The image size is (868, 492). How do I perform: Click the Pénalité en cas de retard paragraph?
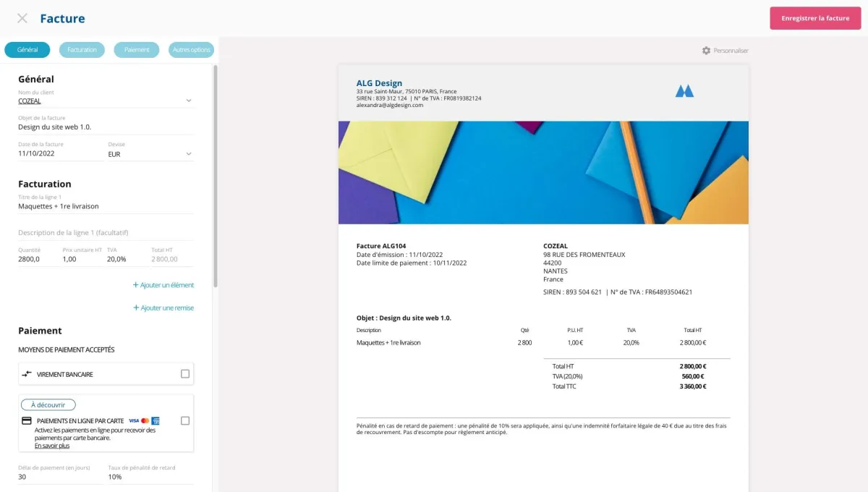pos(543,428)
